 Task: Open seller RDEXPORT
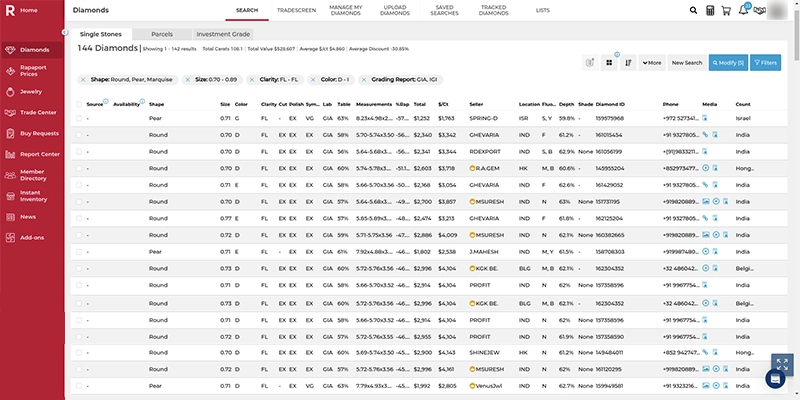pyautogui.click(x=485, y=152)
